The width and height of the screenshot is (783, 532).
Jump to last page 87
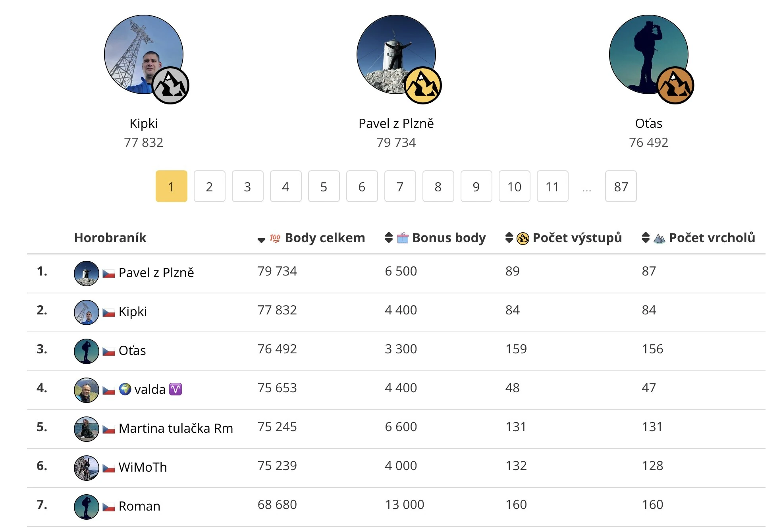621,186
